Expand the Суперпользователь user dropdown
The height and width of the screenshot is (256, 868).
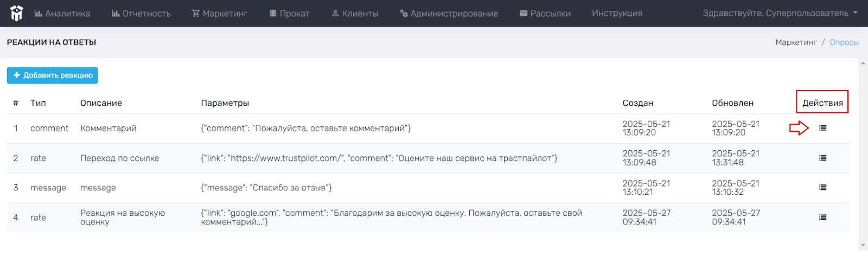pyautogui.click(x=780, y=13)
